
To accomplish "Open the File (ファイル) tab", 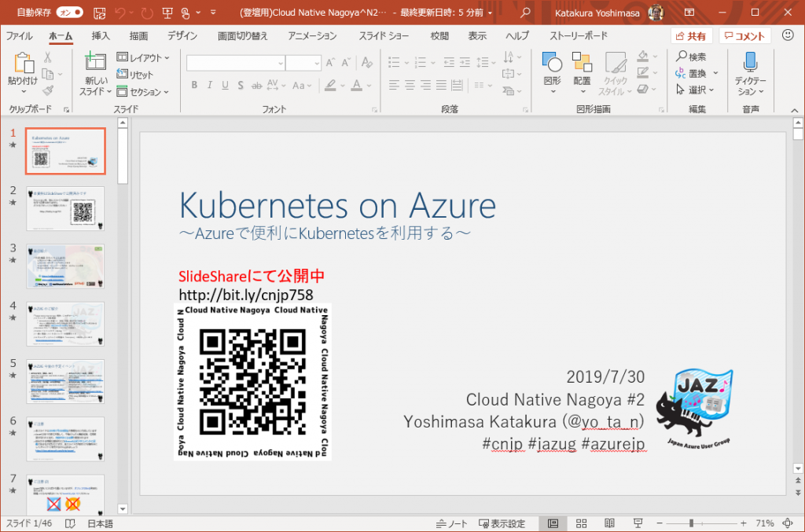I will (19, 36).
